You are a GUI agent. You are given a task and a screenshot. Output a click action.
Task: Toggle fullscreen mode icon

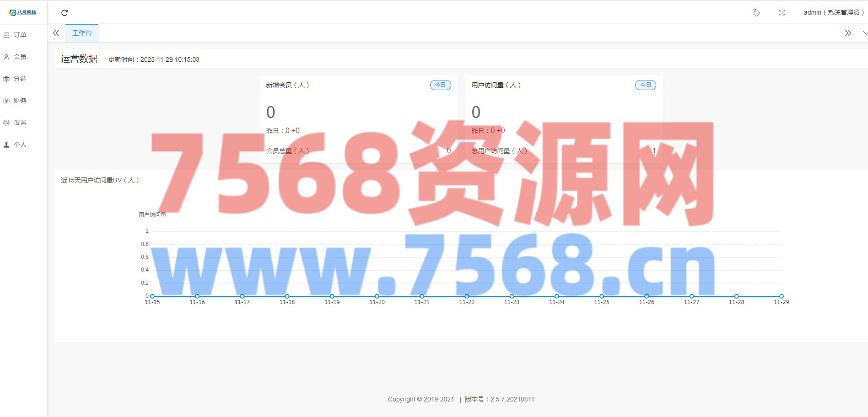click(782, 13)
